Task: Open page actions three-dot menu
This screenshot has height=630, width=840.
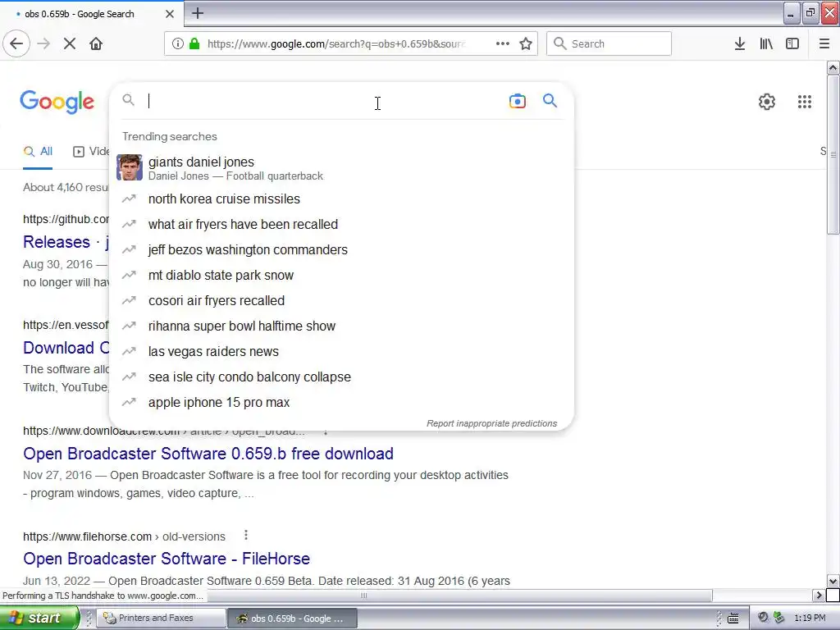Action: click(503, 43)
